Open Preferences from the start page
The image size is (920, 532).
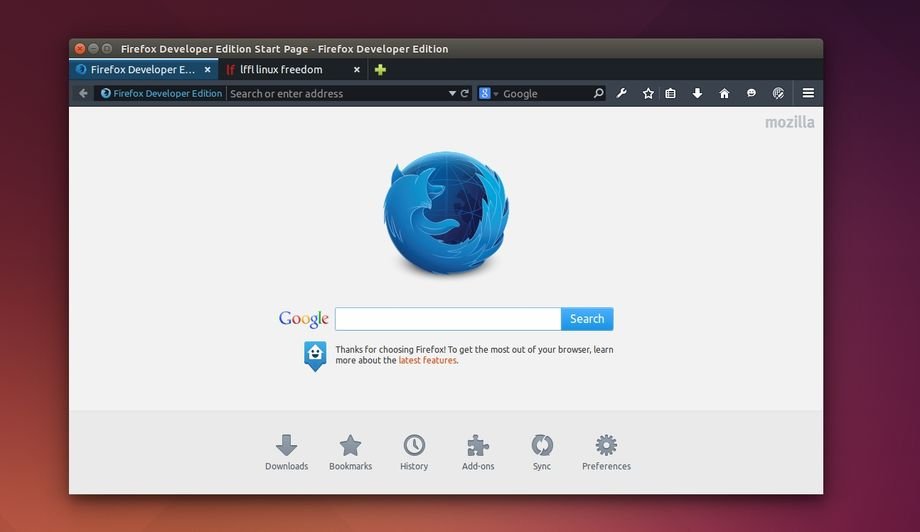[606, 453]
